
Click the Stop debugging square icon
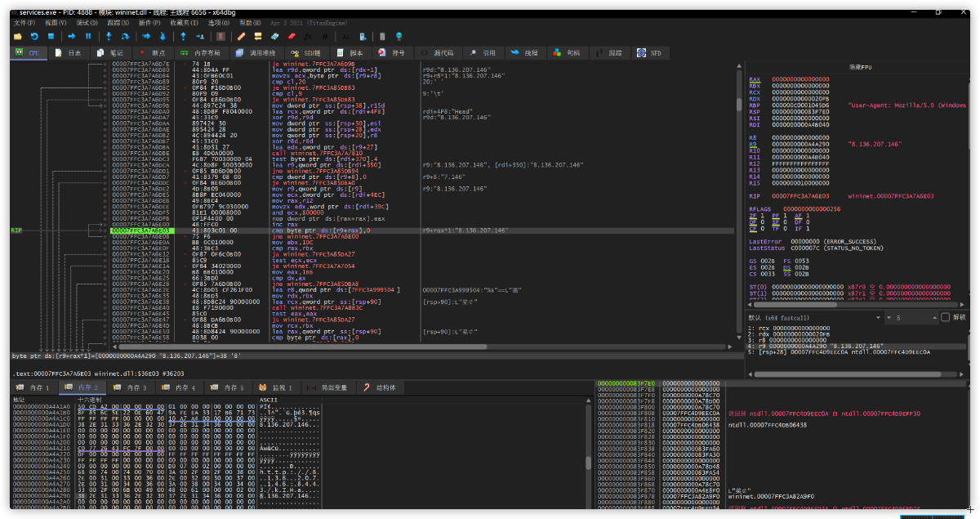tap(51, 37)
